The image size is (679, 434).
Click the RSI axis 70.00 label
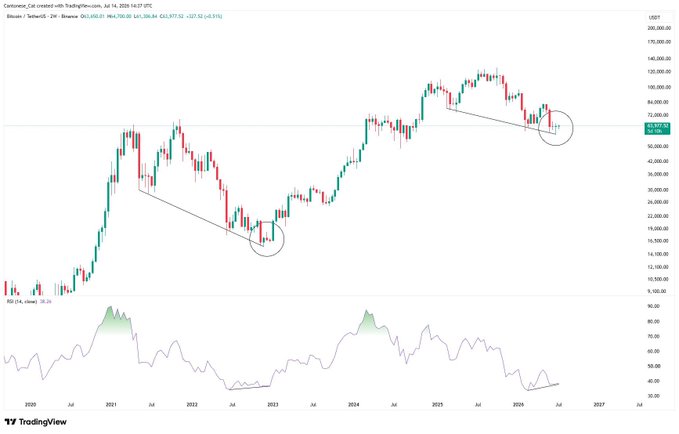coord(653,336)
